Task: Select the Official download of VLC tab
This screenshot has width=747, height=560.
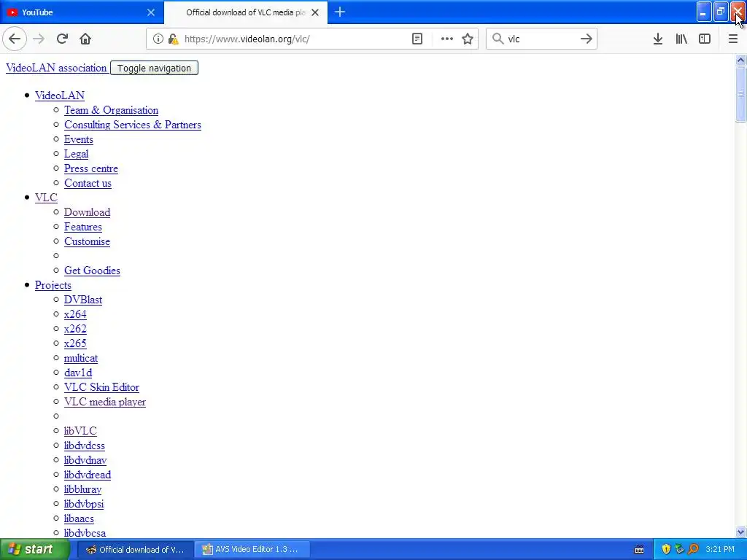Action: click(x=245, y=12)
